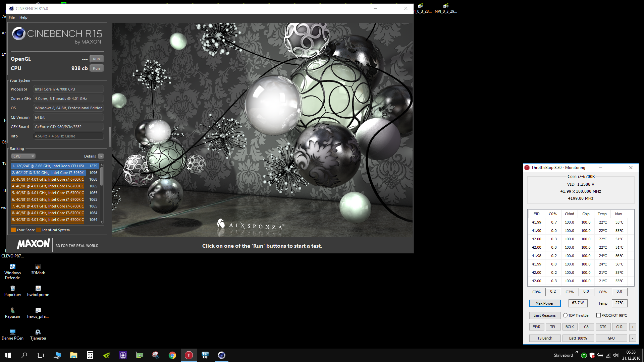Open 3DMark desktop shortcut
644x362 pixels.
coord(38,269)
